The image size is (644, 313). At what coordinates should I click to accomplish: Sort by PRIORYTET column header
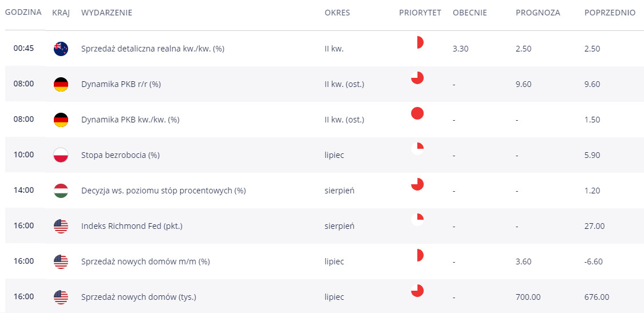420,13
